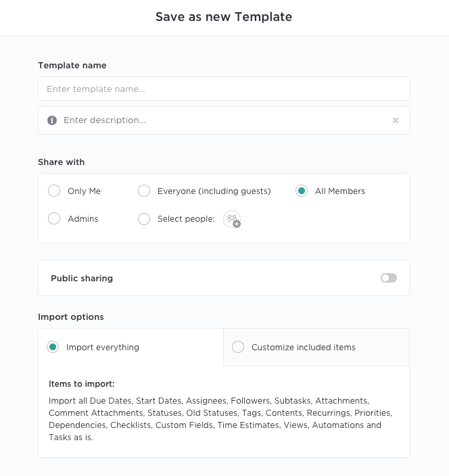Click the Save as new Template title

click(224, 17)
